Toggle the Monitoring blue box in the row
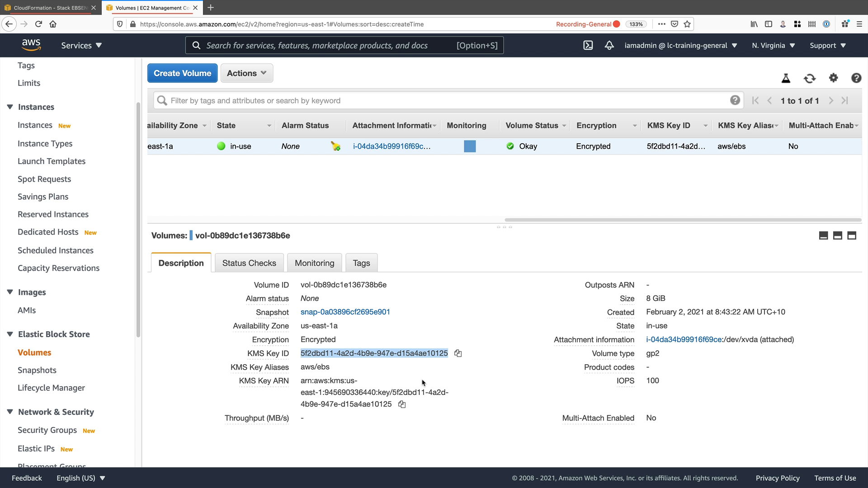 [x=470, y=146]
